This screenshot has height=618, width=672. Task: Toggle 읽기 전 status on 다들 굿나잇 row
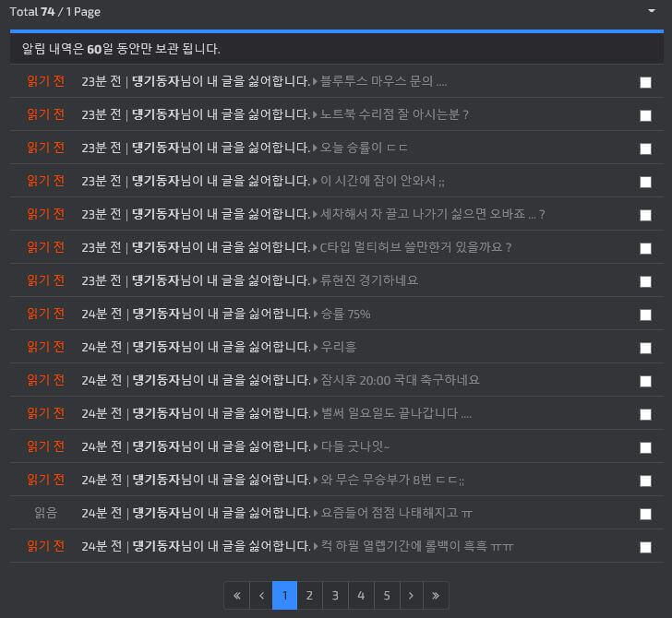coord(46,446)
